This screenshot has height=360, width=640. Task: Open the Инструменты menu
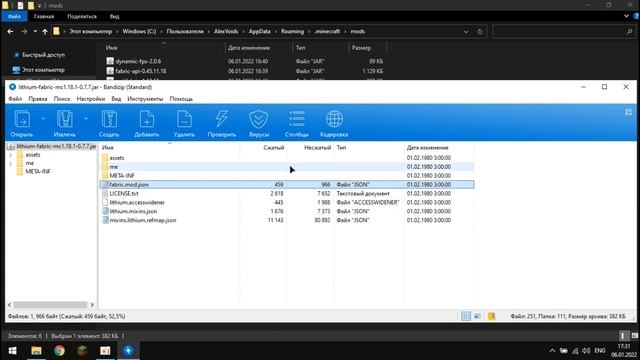click(x=145, y=99)
